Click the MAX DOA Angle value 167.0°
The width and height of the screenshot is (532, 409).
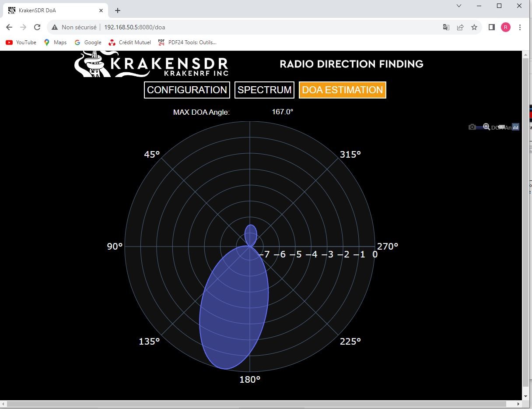(283, 112)
